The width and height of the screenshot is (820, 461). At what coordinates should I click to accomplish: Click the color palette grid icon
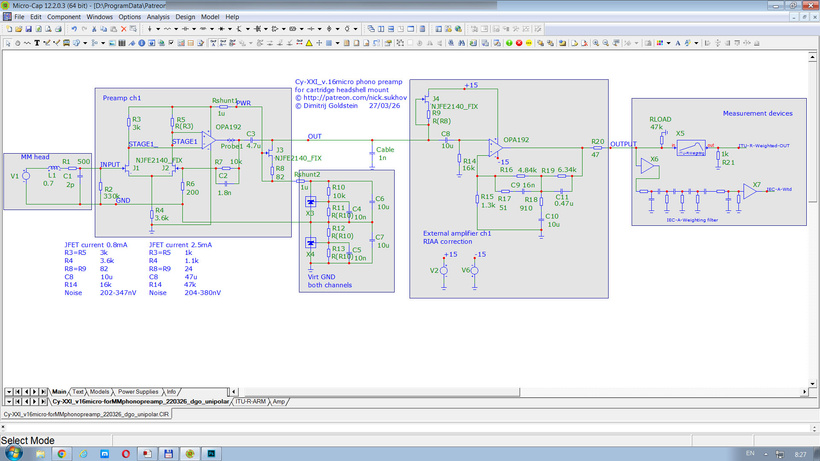(659, 43)
